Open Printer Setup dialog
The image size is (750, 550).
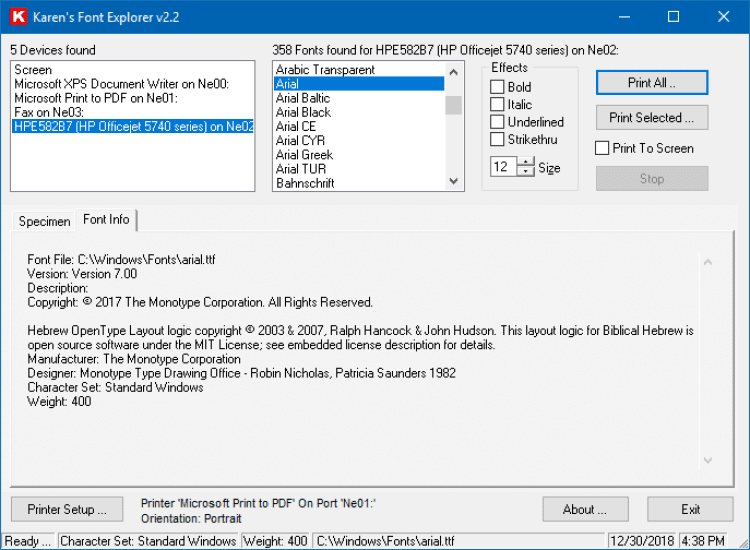click(67, 509)
